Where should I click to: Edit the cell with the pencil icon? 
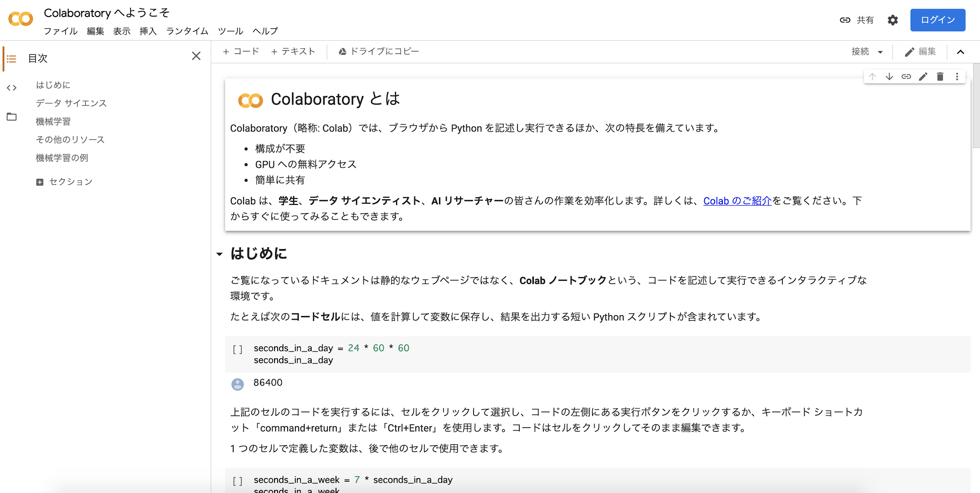923,76
